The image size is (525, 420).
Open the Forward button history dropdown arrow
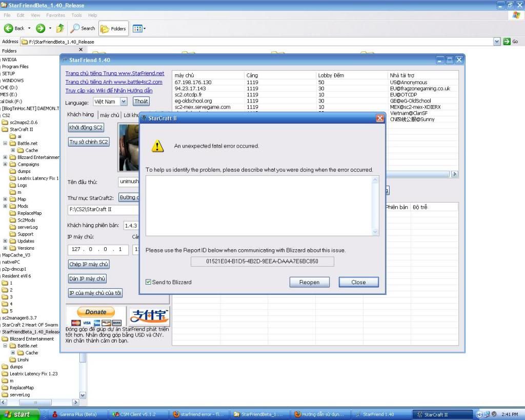click(x=50, y=29)
